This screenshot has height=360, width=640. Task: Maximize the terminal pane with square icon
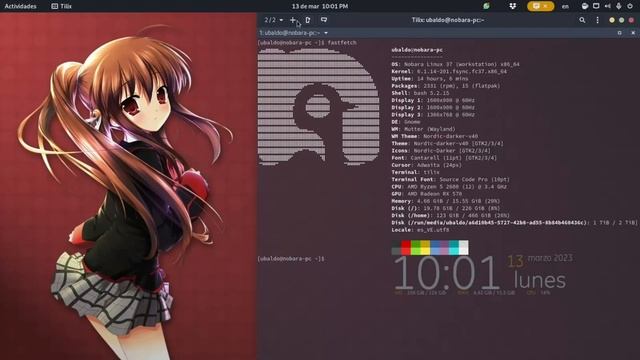pos(620,33)
